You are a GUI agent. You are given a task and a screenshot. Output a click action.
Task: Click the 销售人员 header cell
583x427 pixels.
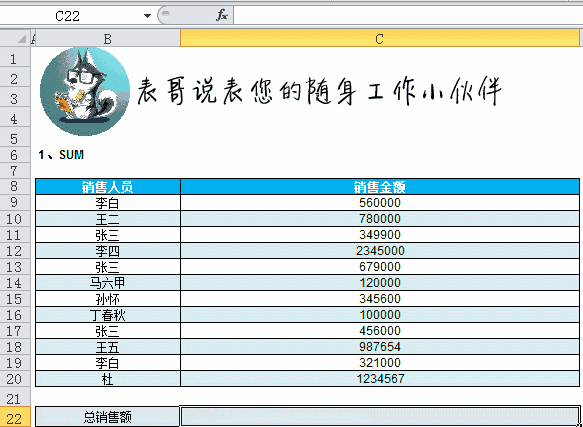108,186
